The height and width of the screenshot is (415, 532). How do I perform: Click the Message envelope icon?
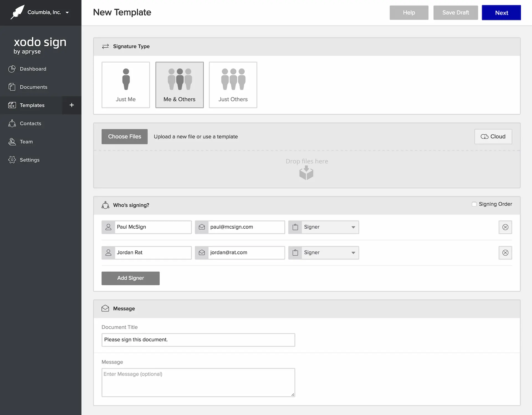105,308
